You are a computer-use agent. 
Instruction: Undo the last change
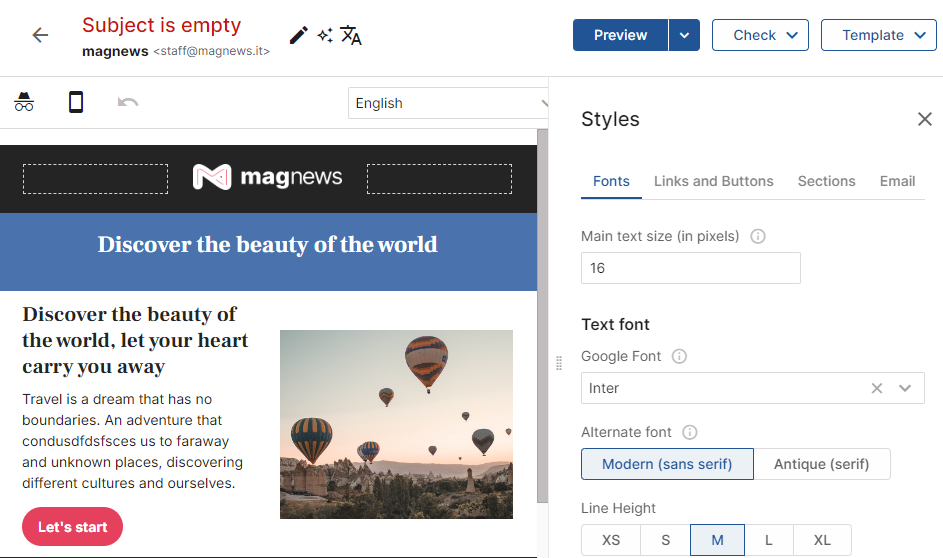tap(128, 102)
